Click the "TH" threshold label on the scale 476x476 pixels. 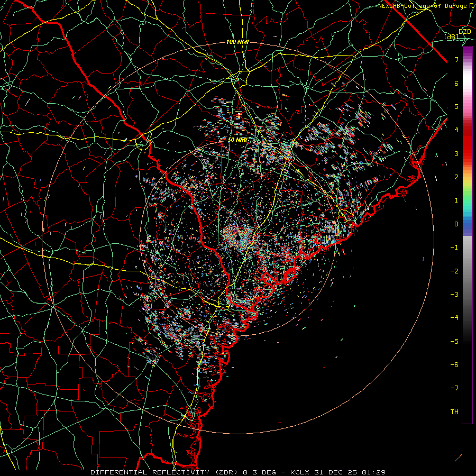pos(454,412)
